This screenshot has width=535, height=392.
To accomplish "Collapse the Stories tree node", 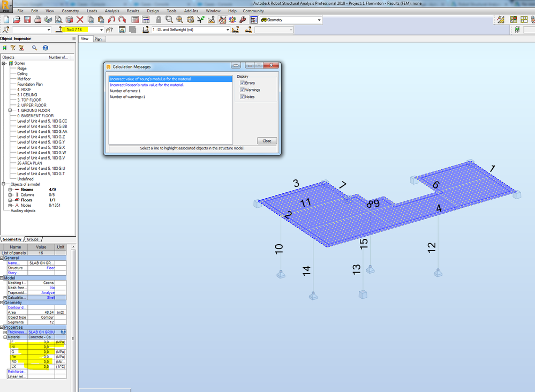I will coord(4,63).
